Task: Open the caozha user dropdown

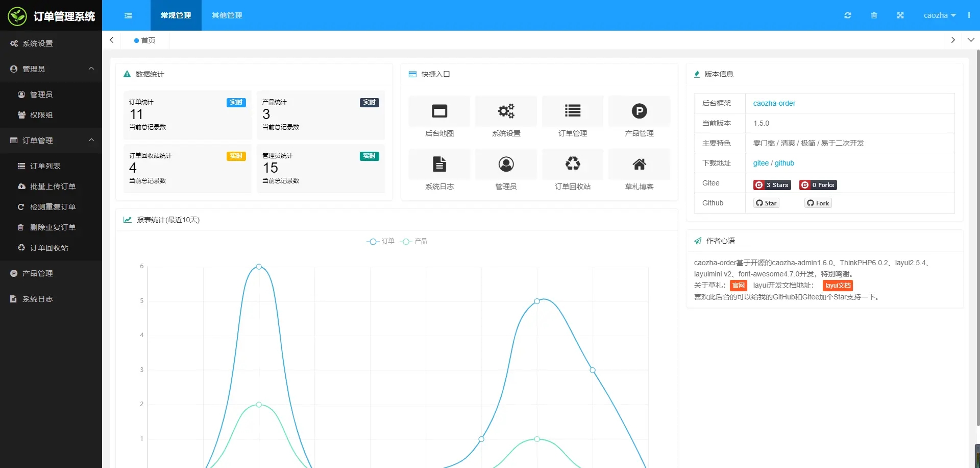Action: click(939, 15)
